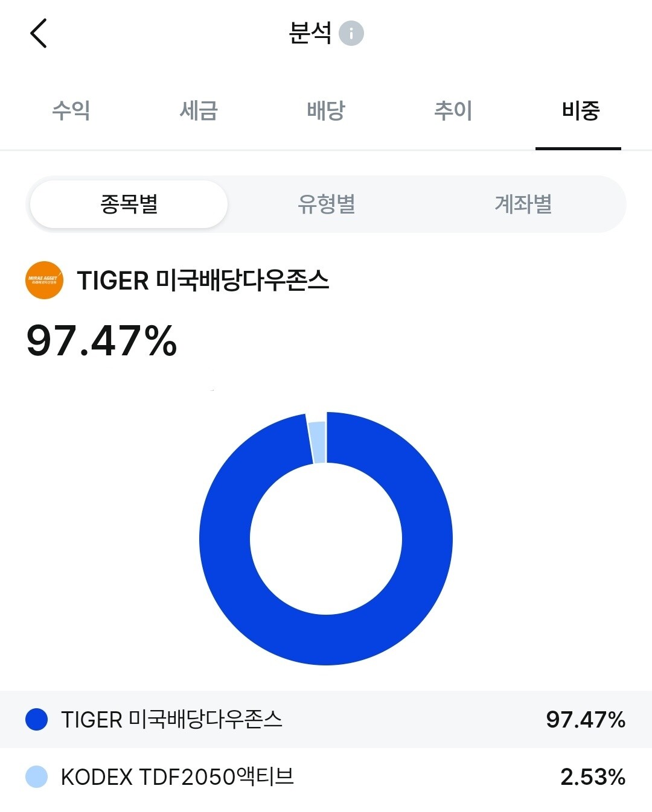The height and width of the screenshot is (812, 652).
Task: Tap the back arrow icon
Action: [39, 33]
